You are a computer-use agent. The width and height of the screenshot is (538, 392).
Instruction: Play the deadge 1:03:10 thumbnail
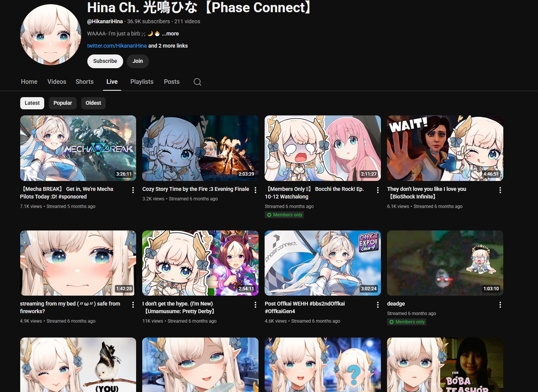(x=445, y=263)
